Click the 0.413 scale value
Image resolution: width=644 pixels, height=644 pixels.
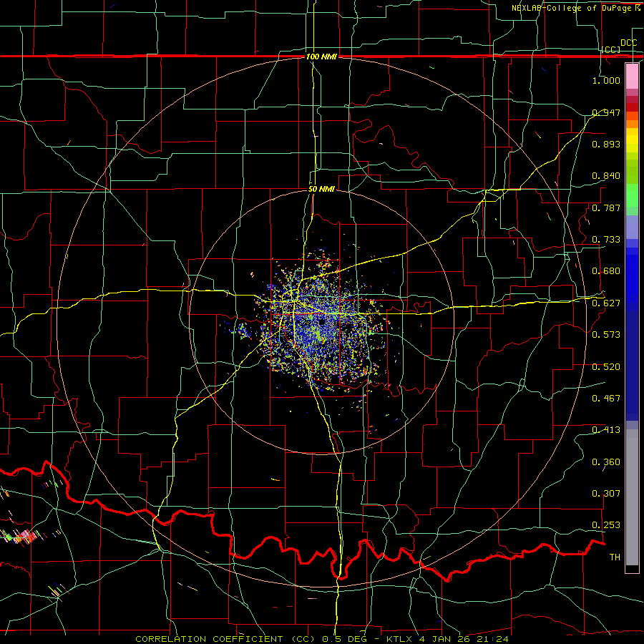tap(606, 430)
